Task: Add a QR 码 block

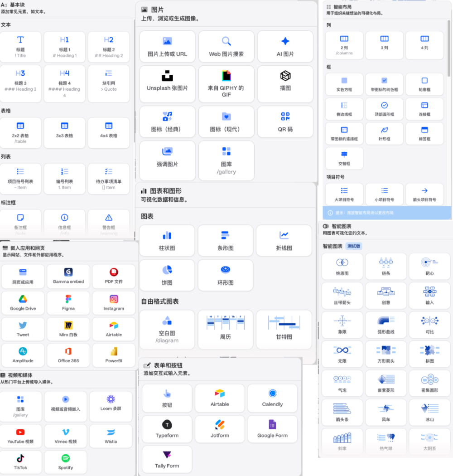Action: point(285,121)
